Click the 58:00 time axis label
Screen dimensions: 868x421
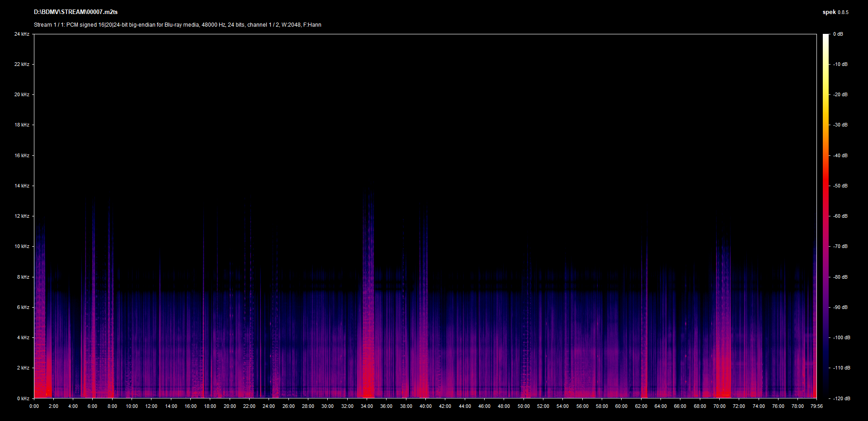(602, 406)
